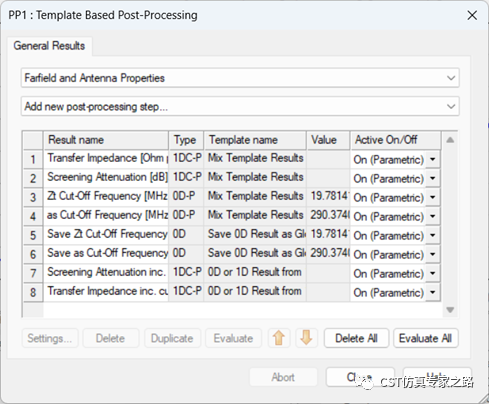Select row 7 Screening Attenuation inc. entry
This screenshot has width=489, height=404.
(107, 272)
